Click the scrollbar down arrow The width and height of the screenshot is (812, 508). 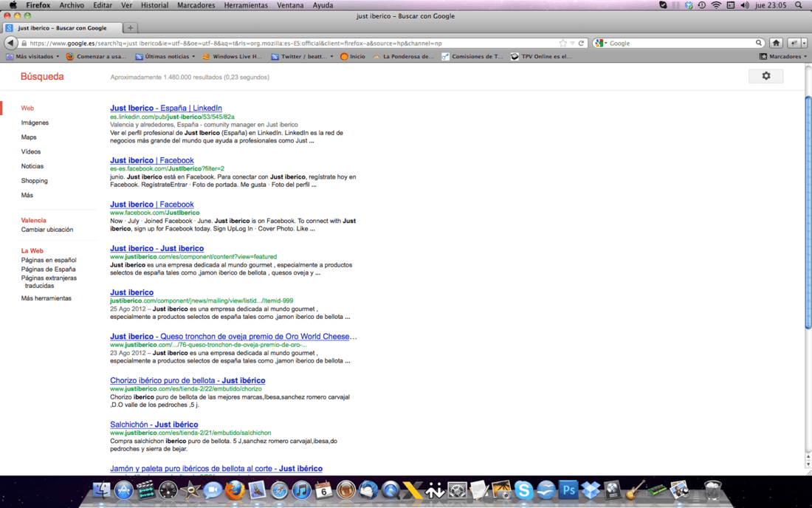[x=808, y=463]
